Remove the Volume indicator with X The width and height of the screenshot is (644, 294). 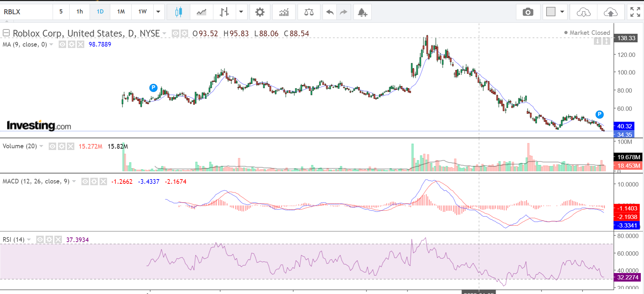(71, 146)
